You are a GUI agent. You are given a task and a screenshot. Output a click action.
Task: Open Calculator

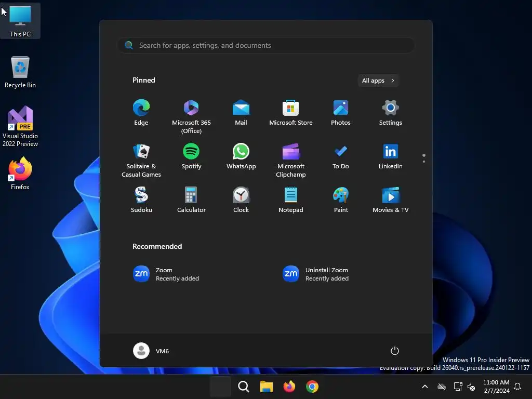click(191, 200)
